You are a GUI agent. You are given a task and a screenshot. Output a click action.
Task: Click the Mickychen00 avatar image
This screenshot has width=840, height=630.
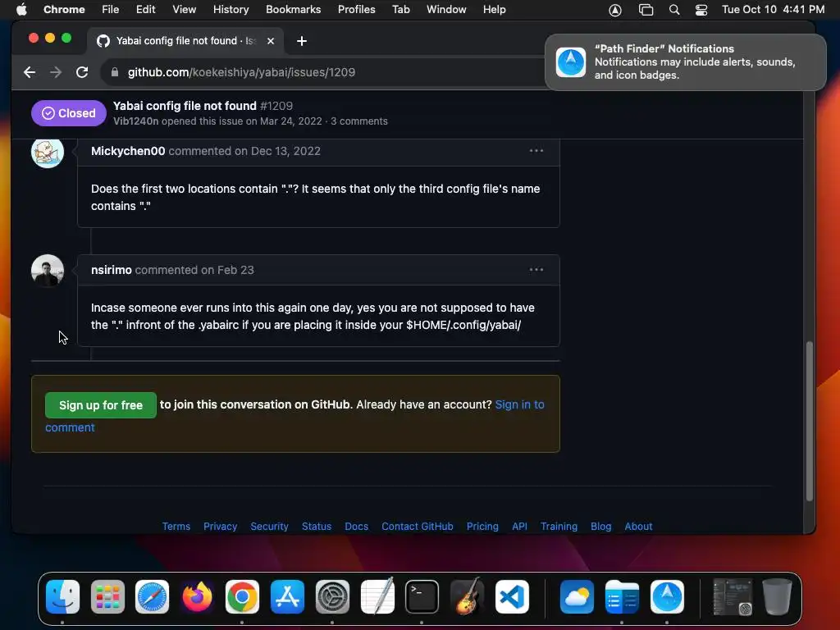pos(48,152)
